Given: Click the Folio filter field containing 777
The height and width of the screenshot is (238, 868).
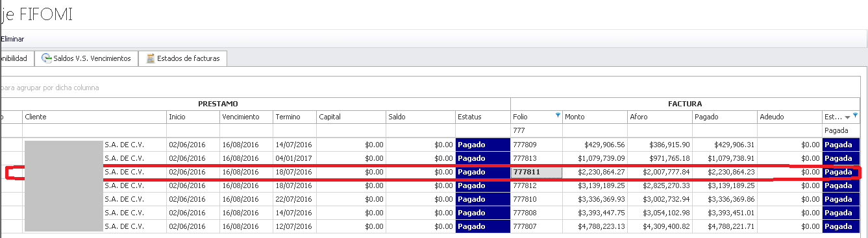Looking at the screenshot, I should pyautogui.click(x=536, y=130).
